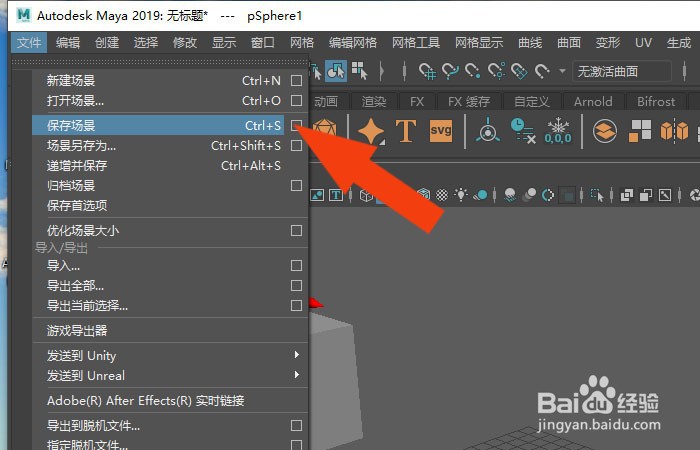Image resolution: width=700 pixels, height=450 pixels.
Task: Open option box for 场景另存为
Action: click(x=296, y=146)
